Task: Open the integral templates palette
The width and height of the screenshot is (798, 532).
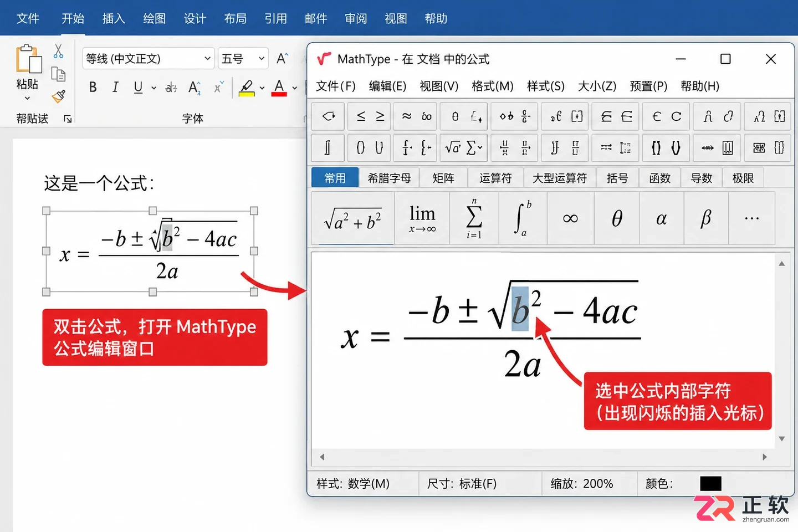Action: click(328, 147)
